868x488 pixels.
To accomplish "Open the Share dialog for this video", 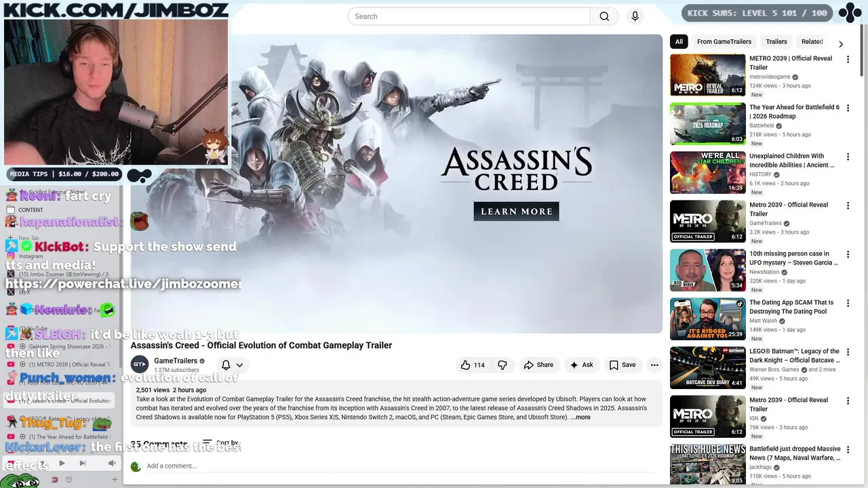I will pos(538,365).
